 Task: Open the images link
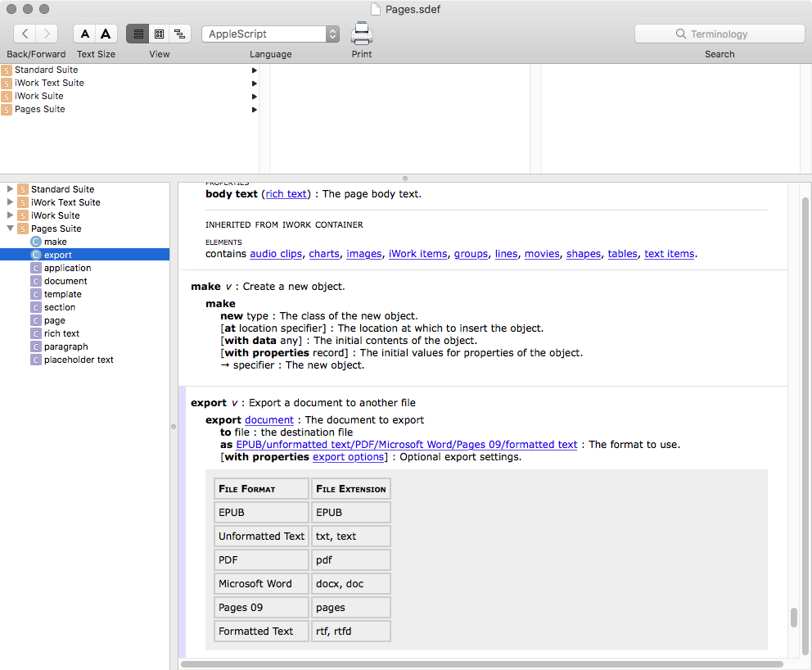point(364,254)
